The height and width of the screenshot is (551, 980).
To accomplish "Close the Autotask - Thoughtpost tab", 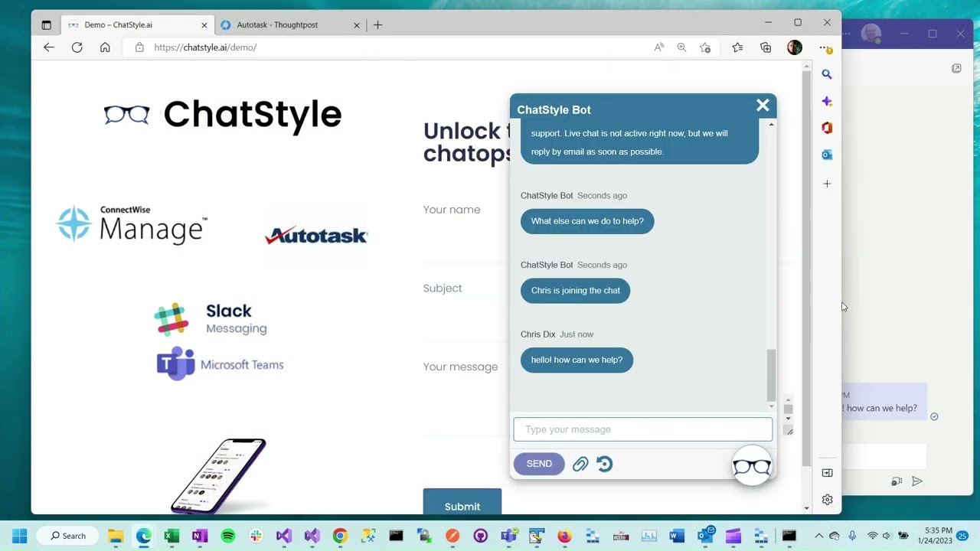I will (x=356, y=24).
